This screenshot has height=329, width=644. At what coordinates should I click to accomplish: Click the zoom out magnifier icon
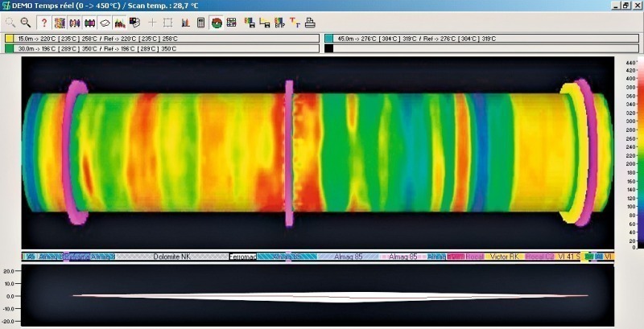click(26, 23)
